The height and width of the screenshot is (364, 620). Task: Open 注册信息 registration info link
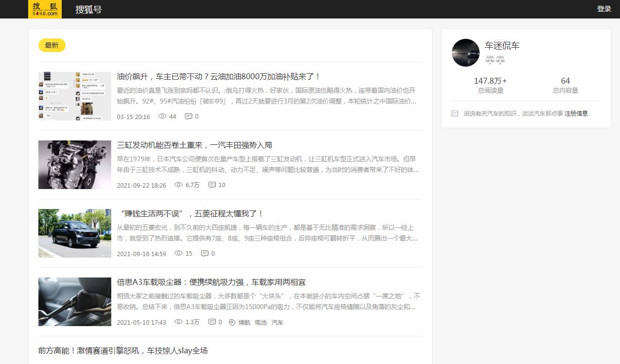pos(576,113)
